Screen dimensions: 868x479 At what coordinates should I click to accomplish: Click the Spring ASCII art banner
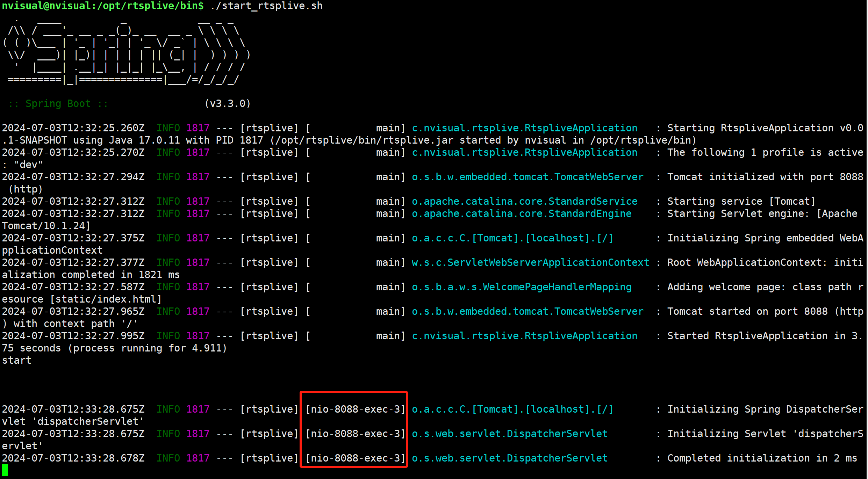click(x=126, y=52)
